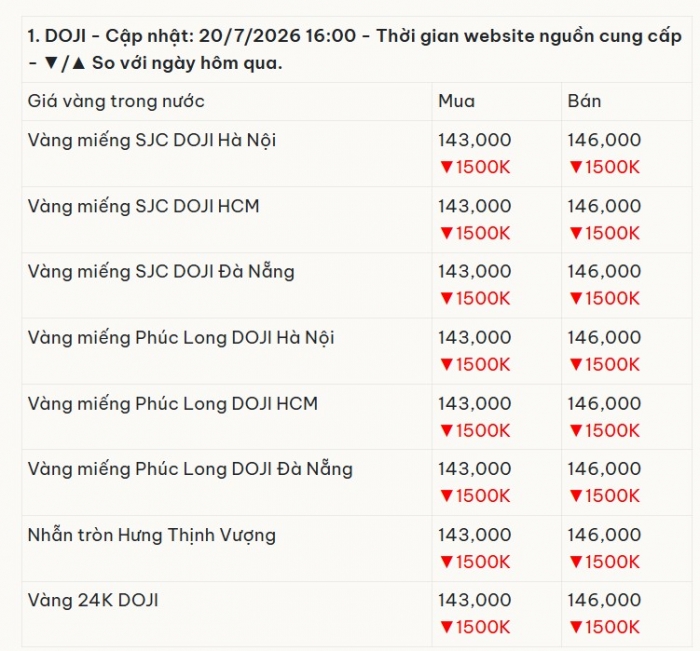Click sell price 146,000 for SJC HCM
700x651 pixels.
604,206
